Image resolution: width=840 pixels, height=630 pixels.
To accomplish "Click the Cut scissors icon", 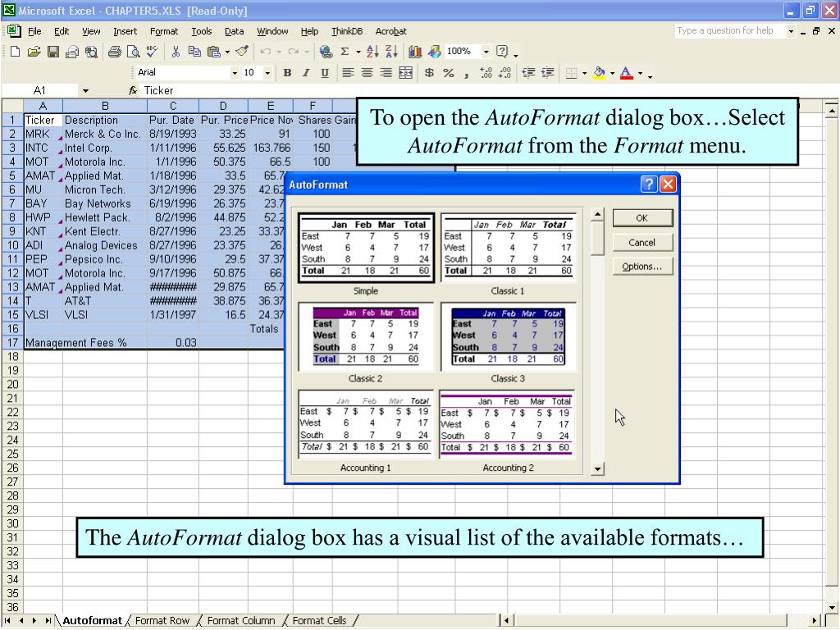I will (176, 52).
